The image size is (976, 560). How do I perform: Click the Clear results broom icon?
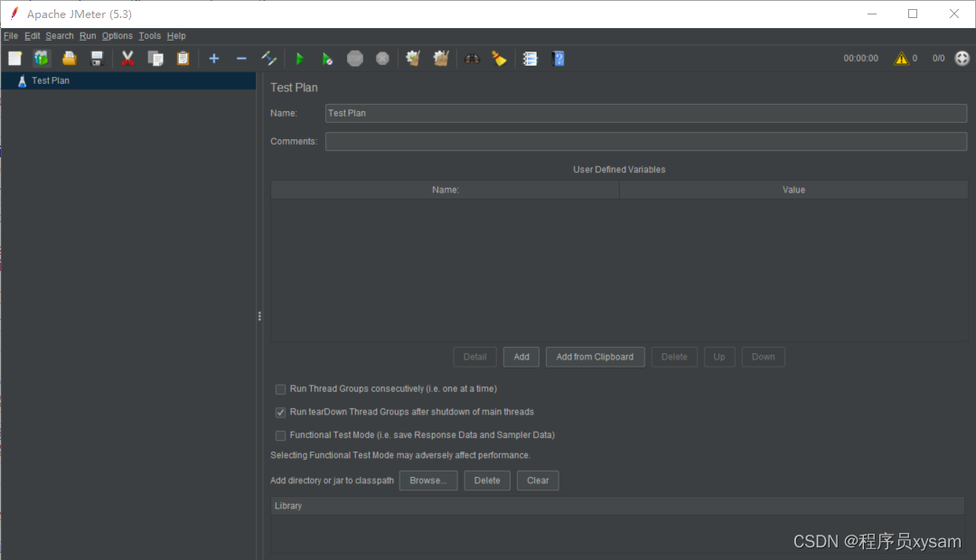(x=413, y=59)
